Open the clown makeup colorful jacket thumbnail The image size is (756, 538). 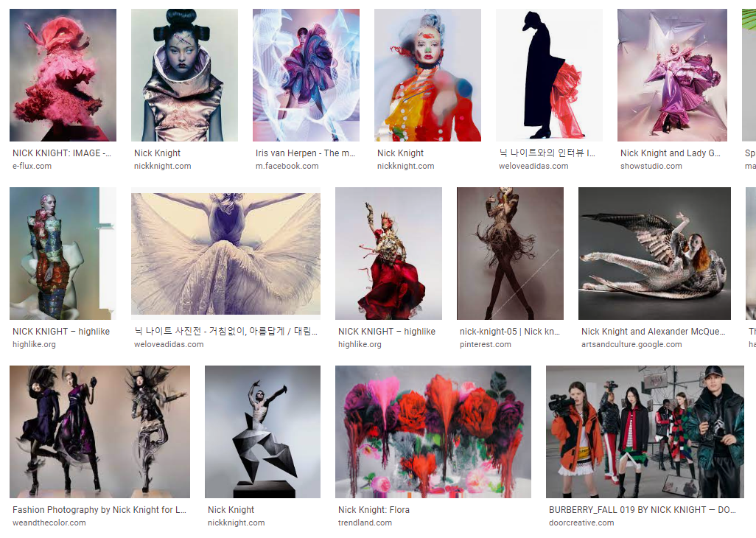(427, 74)
